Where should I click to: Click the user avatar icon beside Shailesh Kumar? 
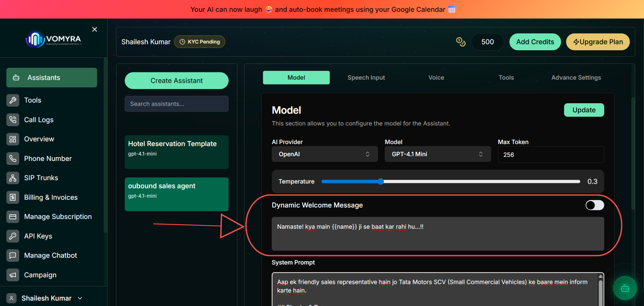tap(11, 298)
